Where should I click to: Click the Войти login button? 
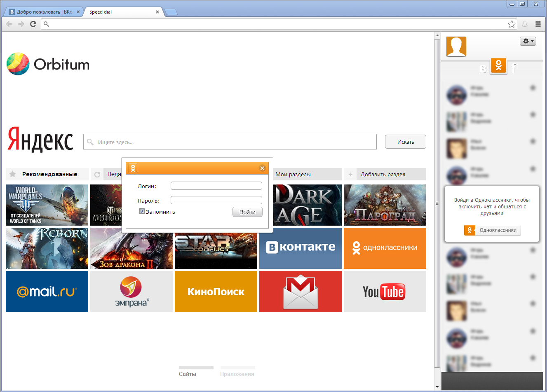click(x=247, y=212)
